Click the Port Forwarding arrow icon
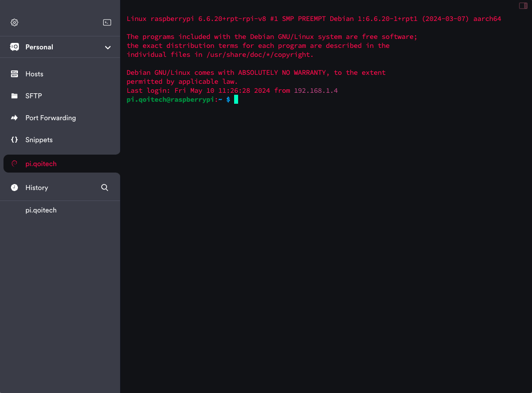Viewport: 532px width, 393px height. 14,117
